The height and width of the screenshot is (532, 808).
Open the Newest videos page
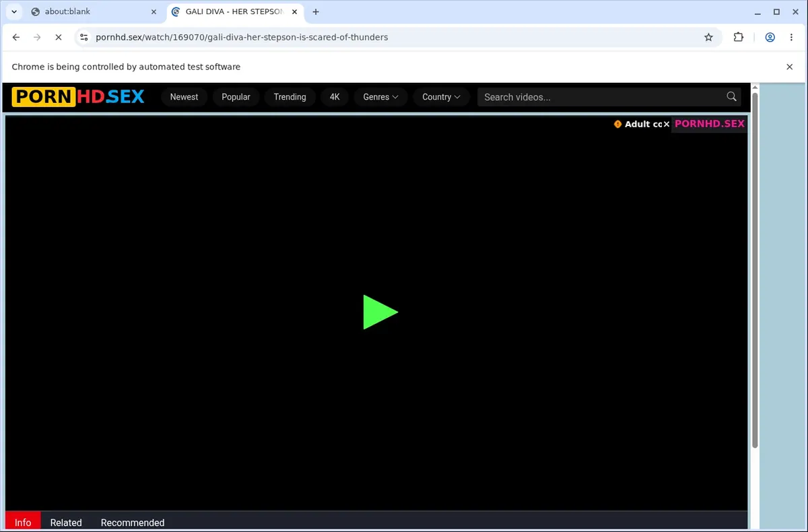point(184,97)
